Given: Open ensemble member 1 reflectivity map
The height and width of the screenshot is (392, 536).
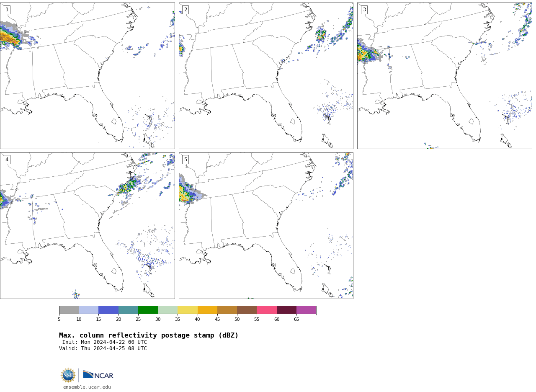Looking at the screenshot, I should (x=87, y=76).
